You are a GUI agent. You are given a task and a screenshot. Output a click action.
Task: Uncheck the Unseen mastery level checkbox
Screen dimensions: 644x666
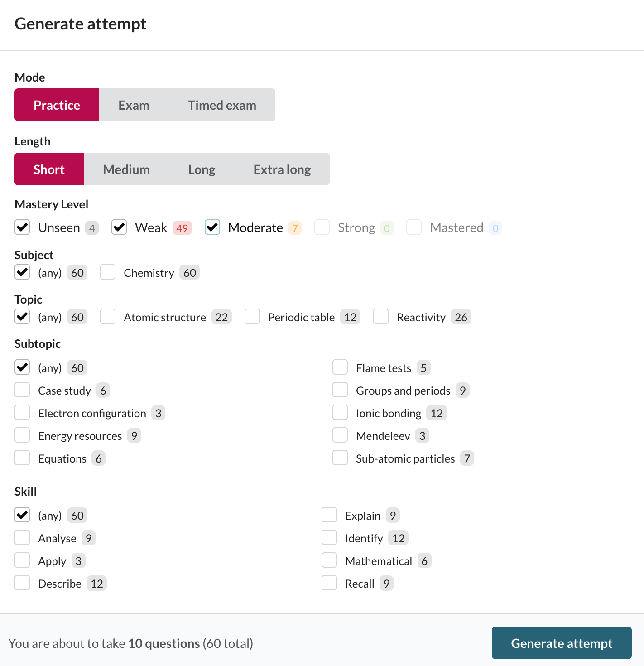(22, 227)
